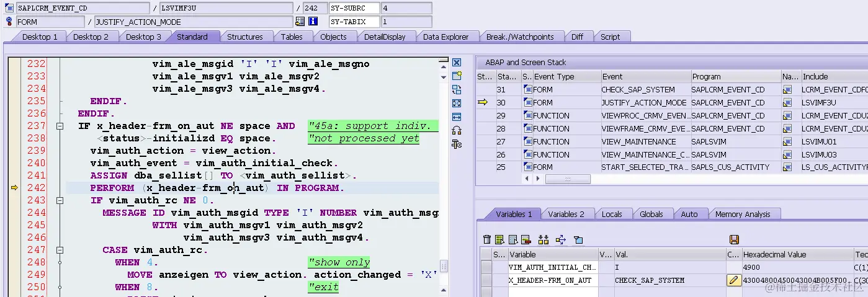Image resolution: width=868 pixels, height=297 pixels.
Task: Click the Replace Tool icon
Action: click(x=457, y=89)
